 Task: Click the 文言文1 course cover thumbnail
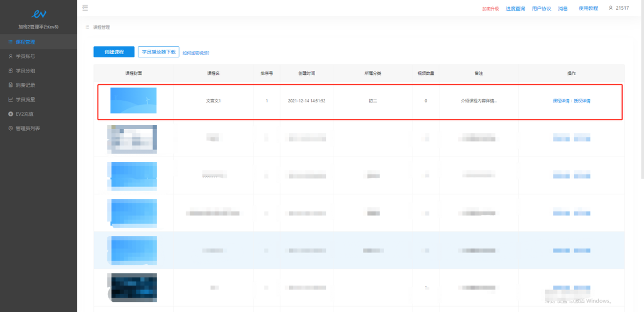pos(133,101)
